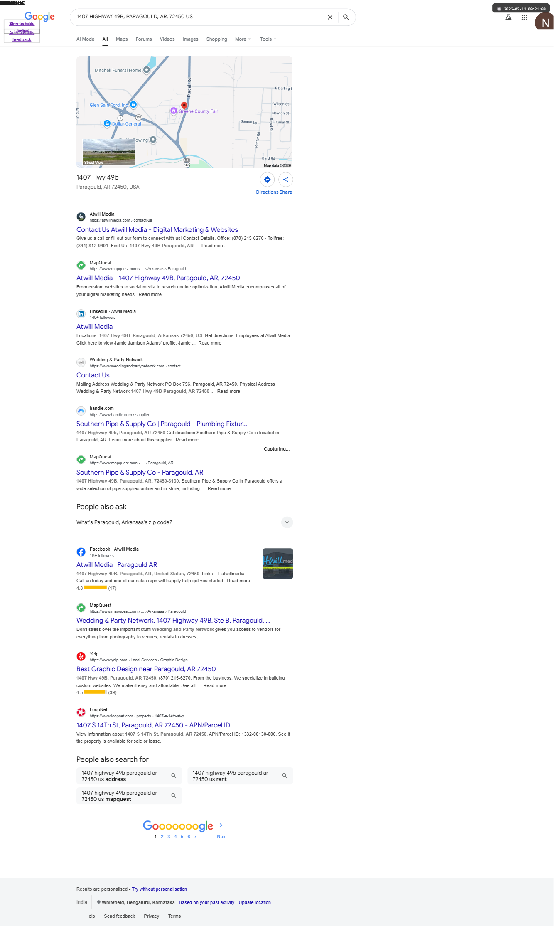Open Wedding & Party Network 'Contact Us' result
The height and width of the screenshot is (926, 560).
coord(93,375)
